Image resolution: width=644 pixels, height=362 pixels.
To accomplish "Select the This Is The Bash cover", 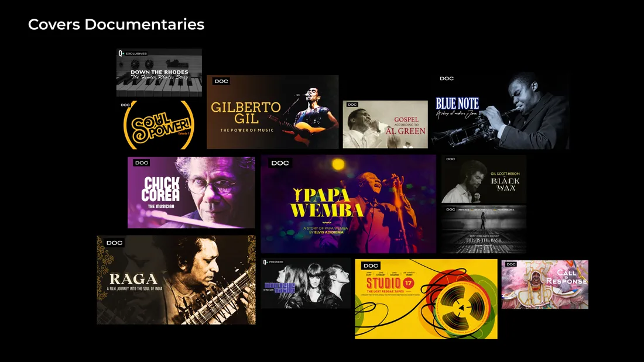I will [484, 229].
